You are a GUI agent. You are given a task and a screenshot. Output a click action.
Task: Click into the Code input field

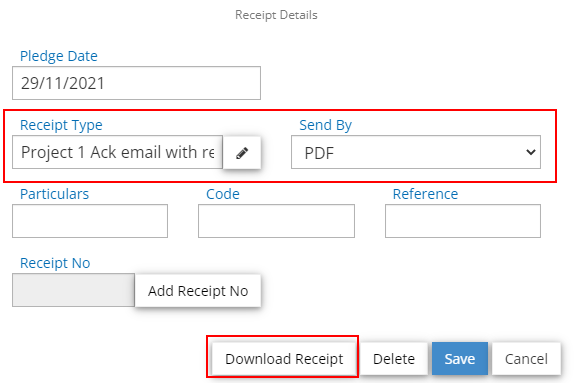276,221
